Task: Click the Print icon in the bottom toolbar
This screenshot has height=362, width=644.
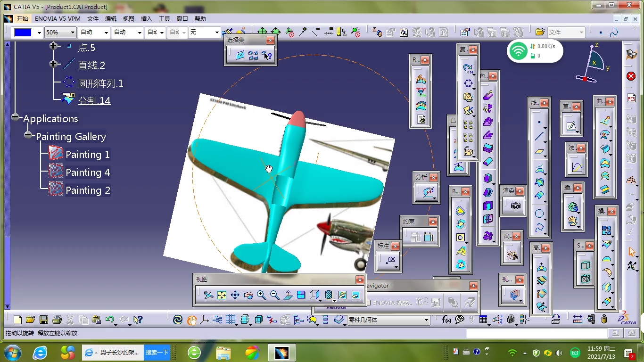Action: [x=57, y=320]
